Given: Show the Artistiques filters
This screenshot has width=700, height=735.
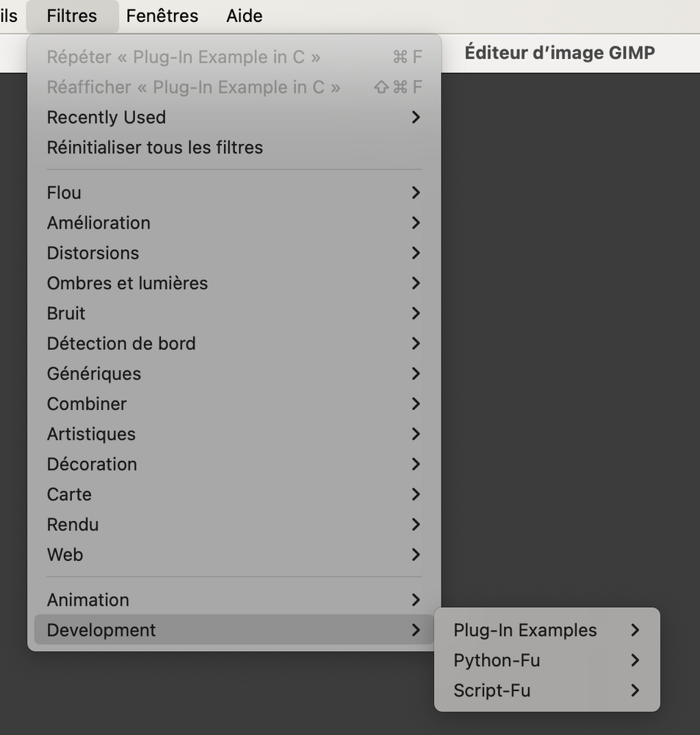Looking at the screenshot, I should (x=91, y=434).
